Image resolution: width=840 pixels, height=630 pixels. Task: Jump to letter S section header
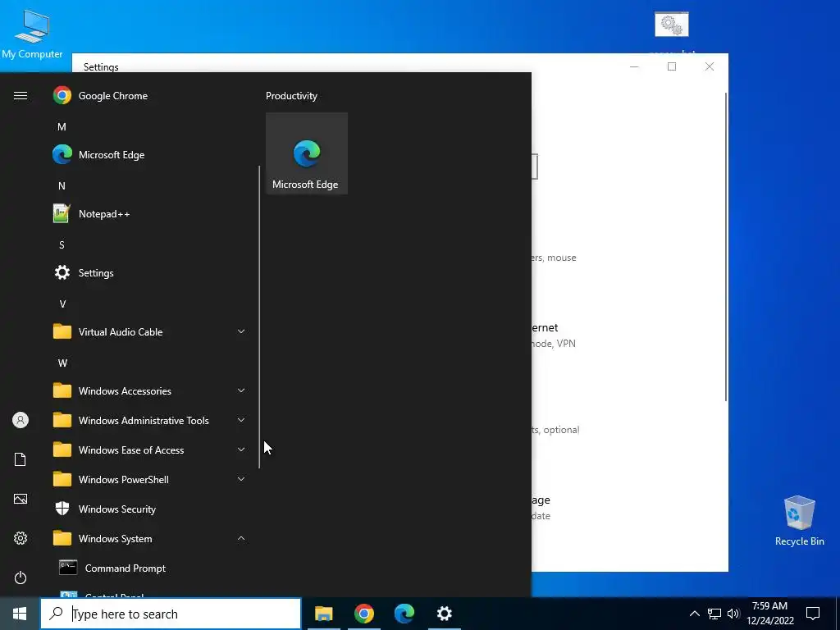coord(62,244)
